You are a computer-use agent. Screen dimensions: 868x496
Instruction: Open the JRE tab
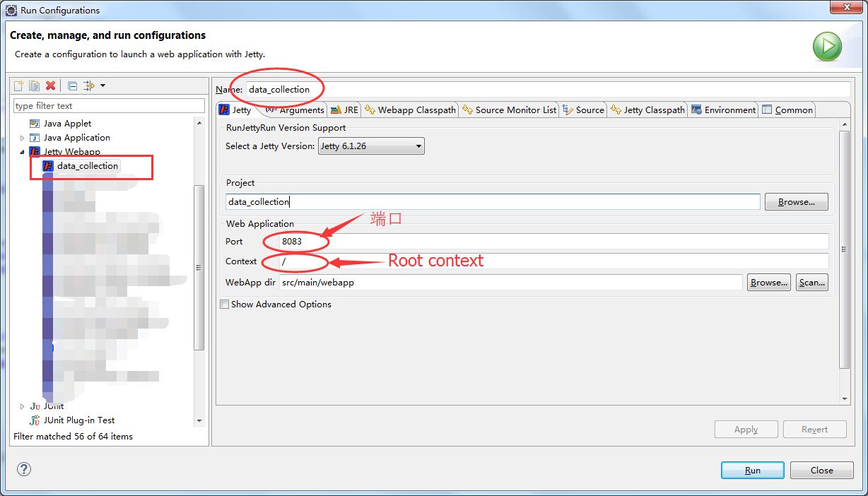coord(344,110)
